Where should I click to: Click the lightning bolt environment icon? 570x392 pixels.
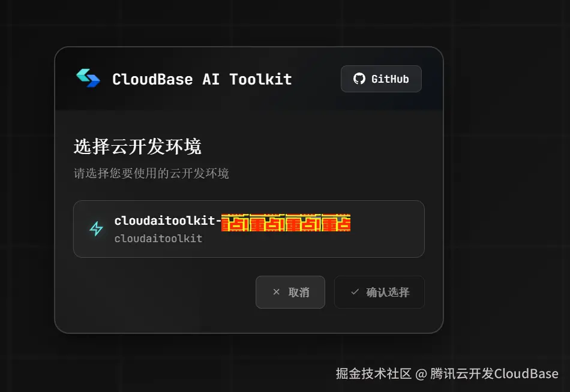click(x=97, y=228)
